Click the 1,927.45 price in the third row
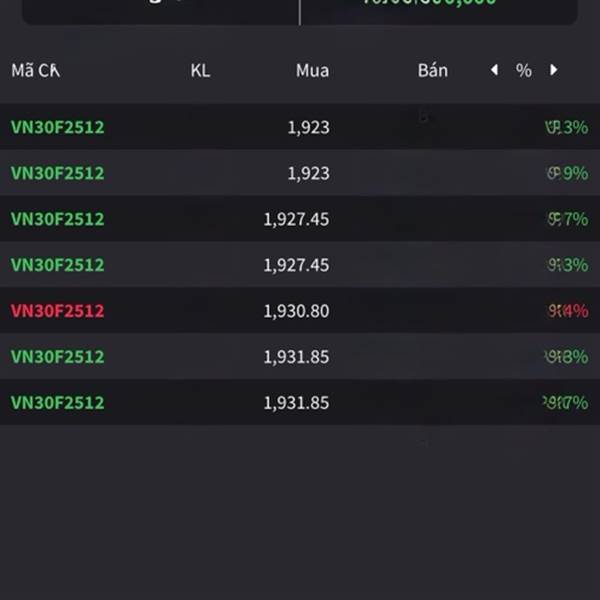Viewport: 600px width, 600px height. [296, 219]
